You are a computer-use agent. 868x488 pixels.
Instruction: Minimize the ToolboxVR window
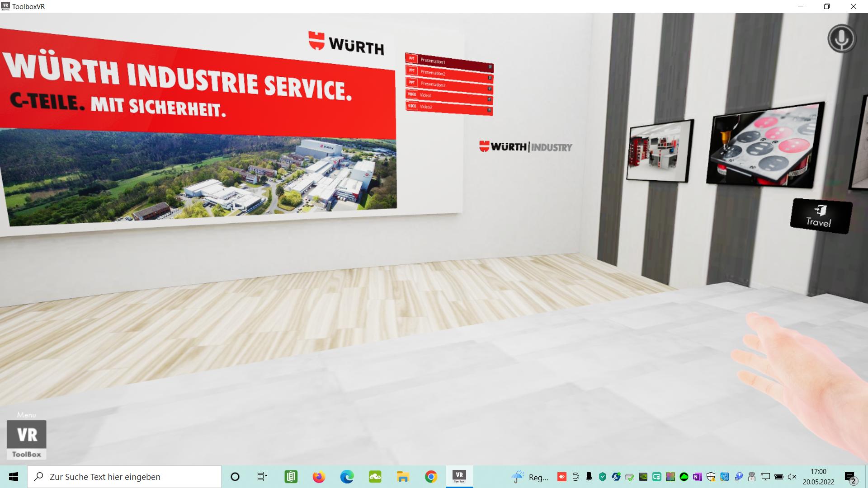[x=801, y=6]
